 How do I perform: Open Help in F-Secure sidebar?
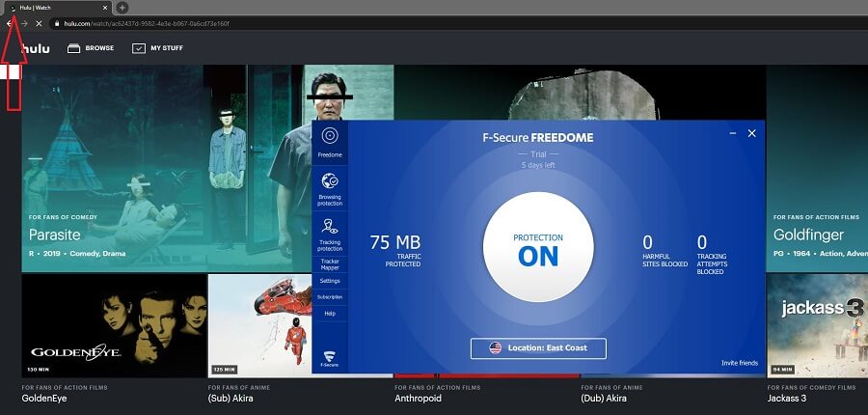point(330,314)
